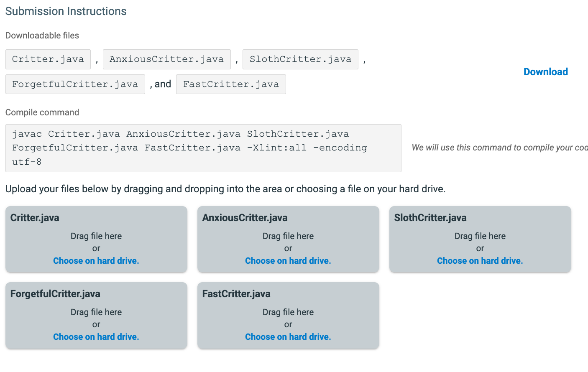Viewport: 588px width, 372px height.
Task: Click the SlothCritter.java upload box title
Action: point(430,218)
